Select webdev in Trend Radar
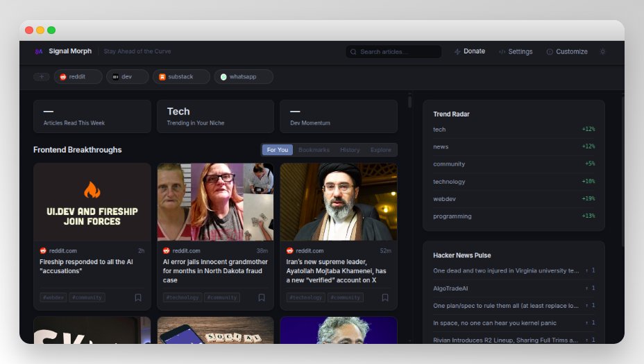Viewport: 644px width, 364px height. click(x=514, y=198)
